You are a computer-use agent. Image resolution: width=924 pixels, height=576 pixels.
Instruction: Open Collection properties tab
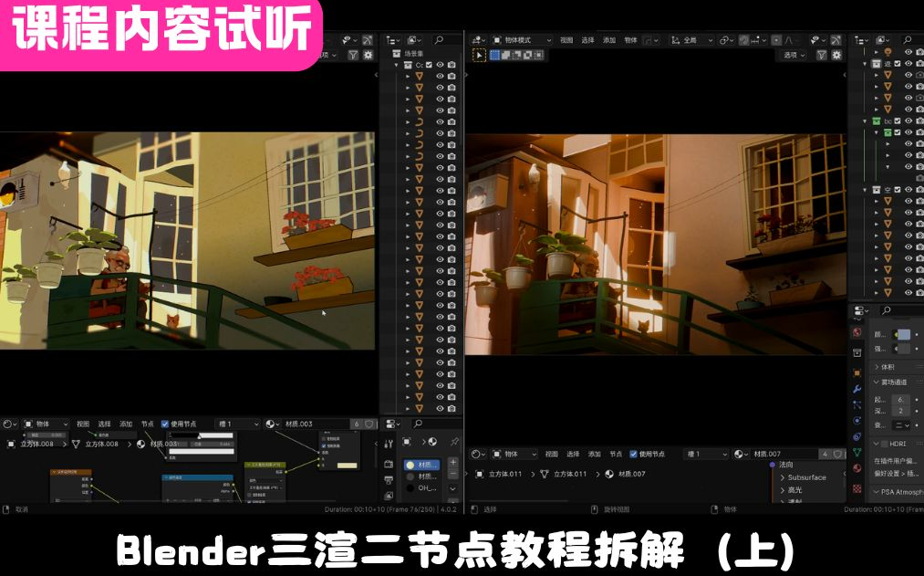857,352
